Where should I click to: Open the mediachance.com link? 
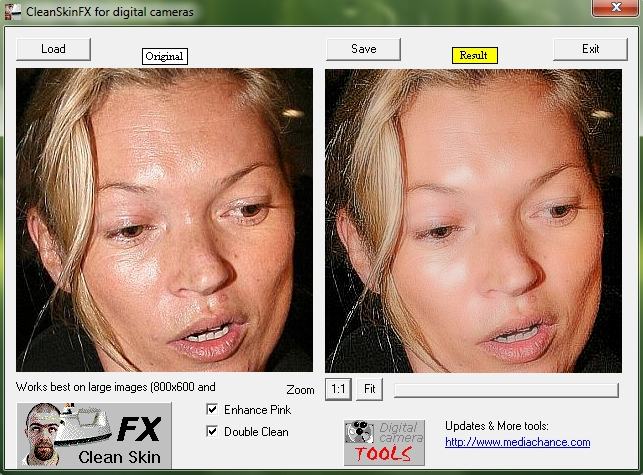click(x=518, y=442)
